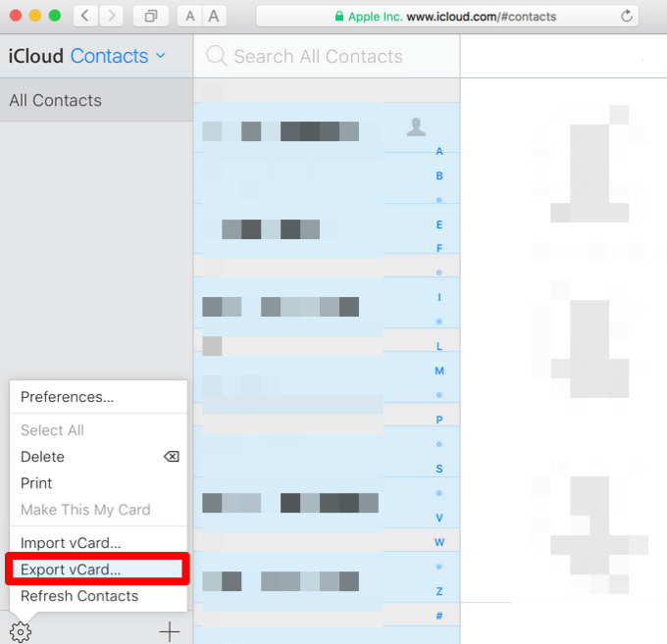Click the Safari address bar URL
Viewport: 667px width, 644px height.
coord(446,16)
